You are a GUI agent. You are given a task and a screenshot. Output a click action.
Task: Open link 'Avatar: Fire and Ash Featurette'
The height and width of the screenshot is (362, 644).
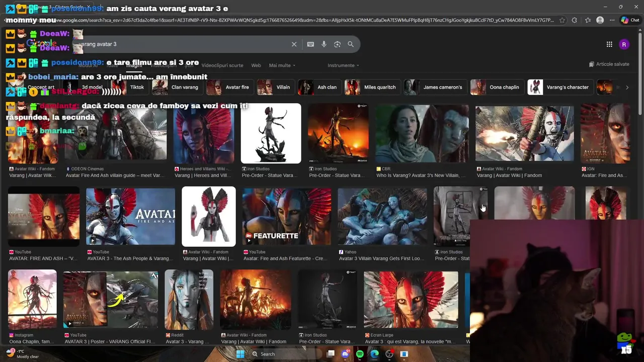(x=286, y=258)
